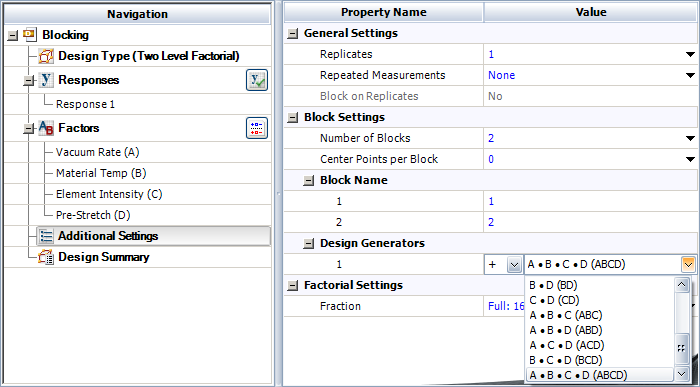
Task: Click the Number of Blocks value 2
Action: [491, 138]
